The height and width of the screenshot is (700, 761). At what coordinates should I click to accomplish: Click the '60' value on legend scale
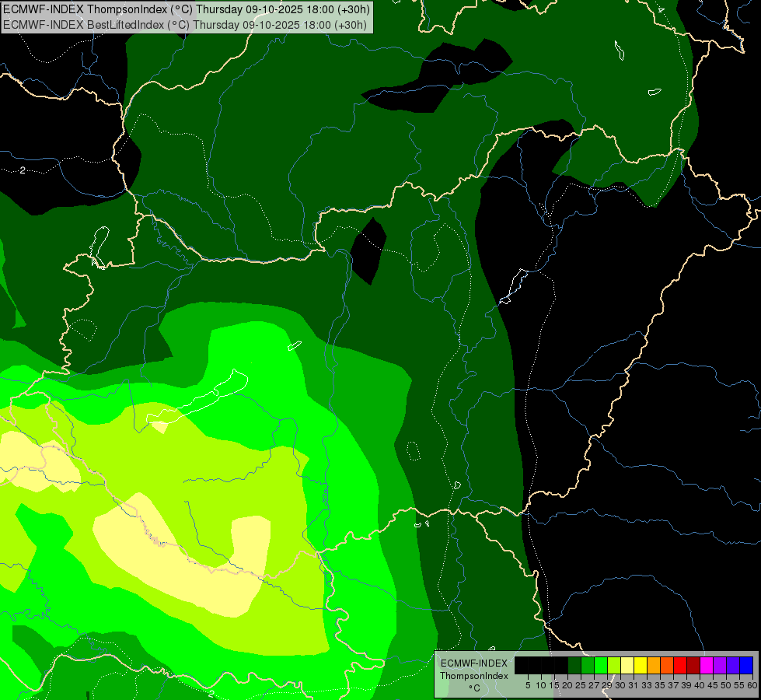752,684
